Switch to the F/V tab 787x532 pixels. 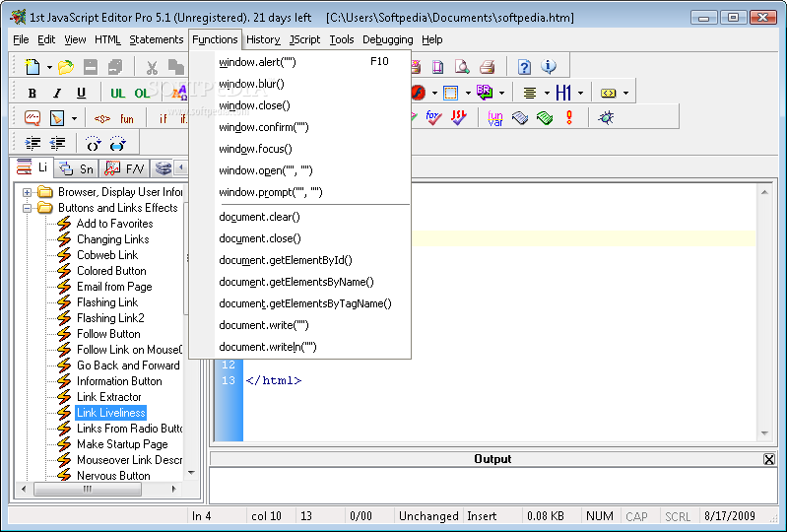click(124, 169)
